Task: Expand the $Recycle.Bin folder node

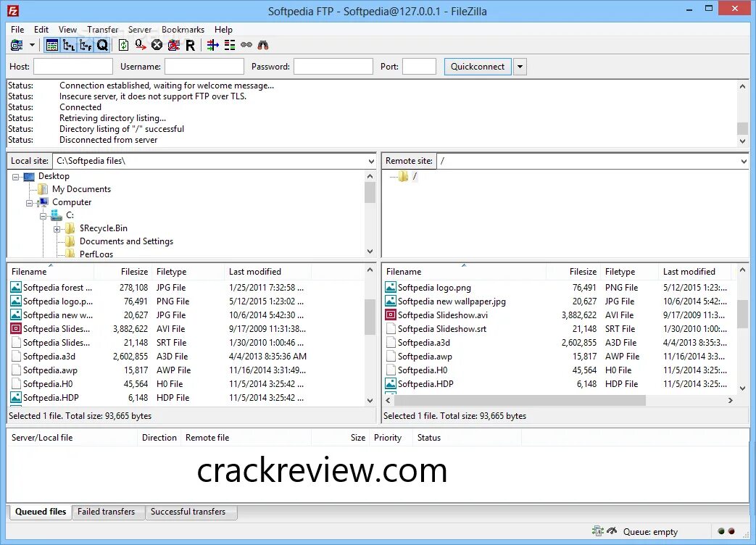Action: pos(57,229)
